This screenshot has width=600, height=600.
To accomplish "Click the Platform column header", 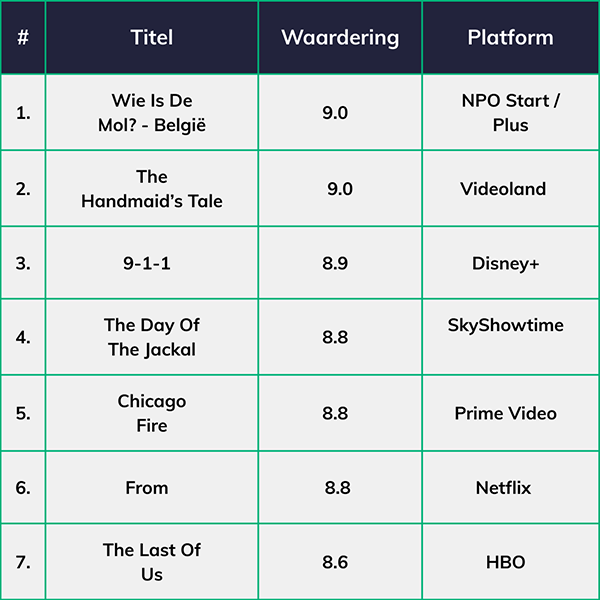I will pyautogui.click(x=510, y=38).
